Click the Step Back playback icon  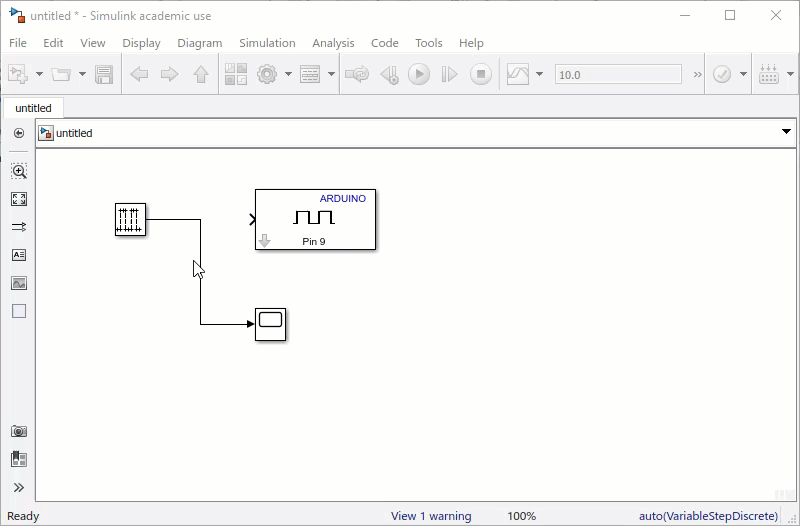(389, 74)
